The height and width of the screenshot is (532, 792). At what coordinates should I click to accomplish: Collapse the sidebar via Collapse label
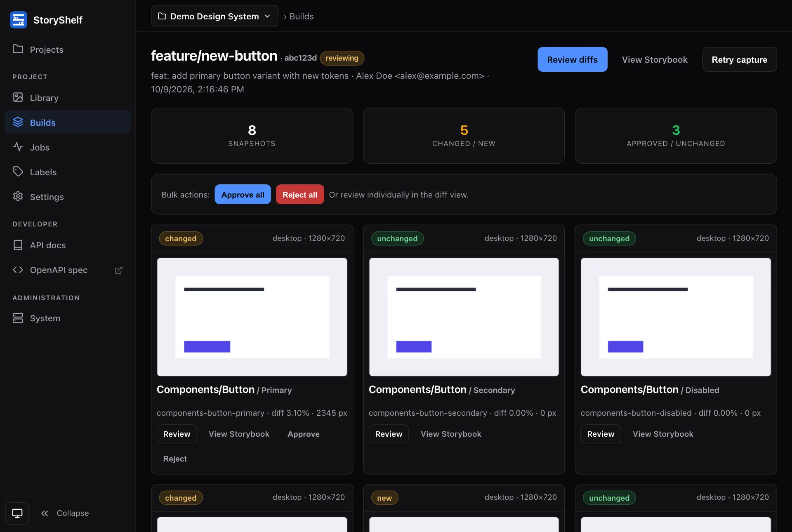tap(73, 513)
